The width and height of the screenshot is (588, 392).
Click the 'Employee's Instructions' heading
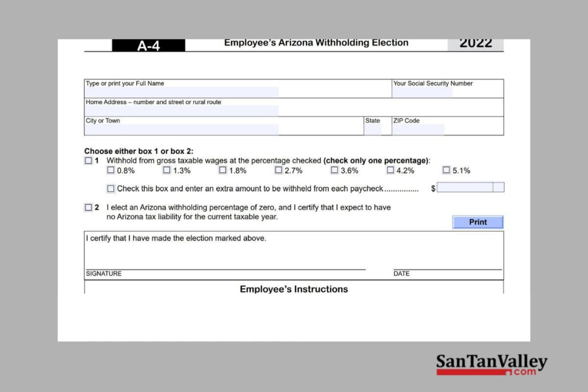point(293,289)
